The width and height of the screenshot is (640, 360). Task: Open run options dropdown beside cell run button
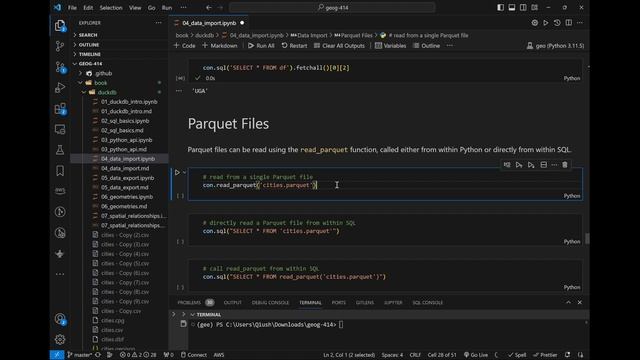pos(184,172)
